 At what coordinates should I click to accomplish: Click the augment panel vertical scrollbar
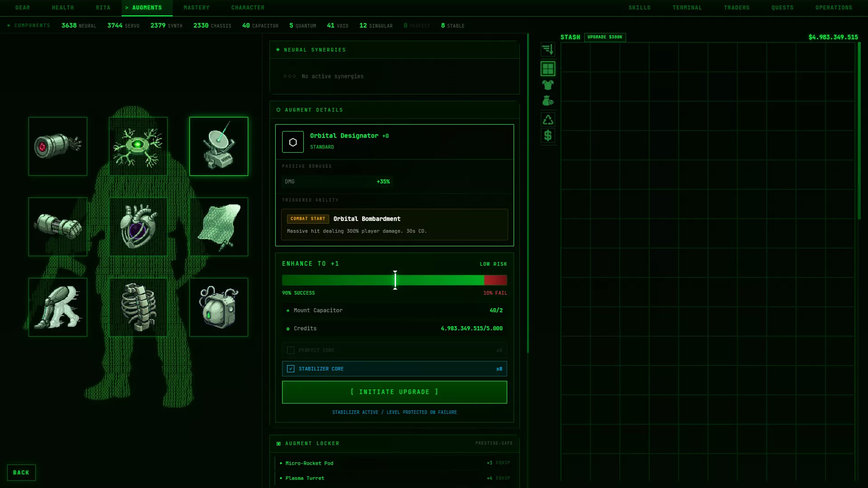point(528,193)
